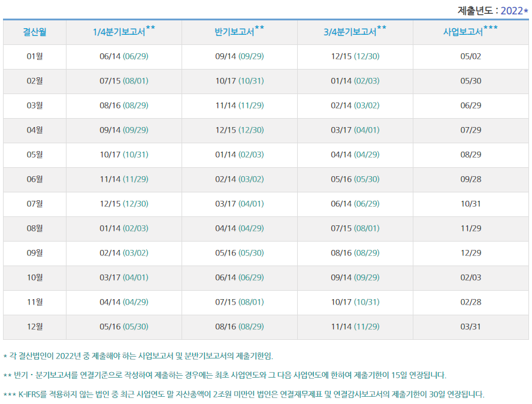Click 사업보고서 date 12/29 in 09월 row
This screenshot has width=532, height=404.
click(x=470, y=252)
